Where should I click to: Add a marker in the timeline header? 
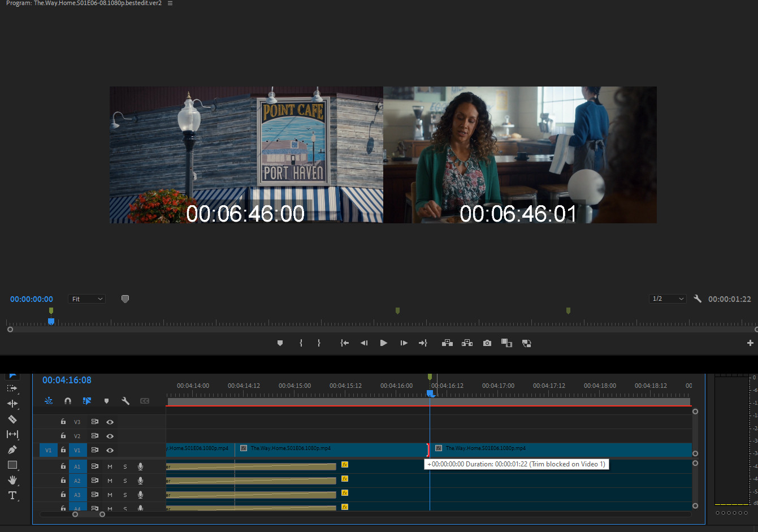tap(106, 401)
